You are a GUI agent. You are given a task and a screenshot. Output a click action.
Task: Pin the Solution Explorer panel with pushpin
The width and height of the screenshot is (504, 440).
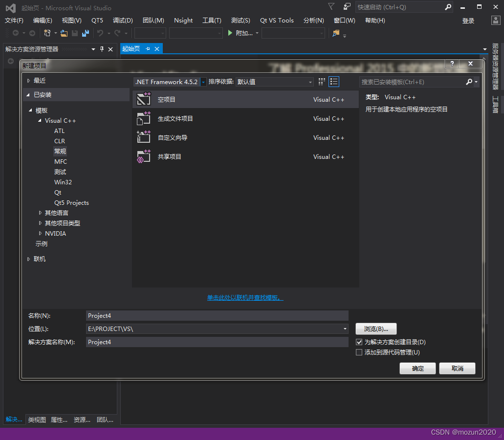102,49
